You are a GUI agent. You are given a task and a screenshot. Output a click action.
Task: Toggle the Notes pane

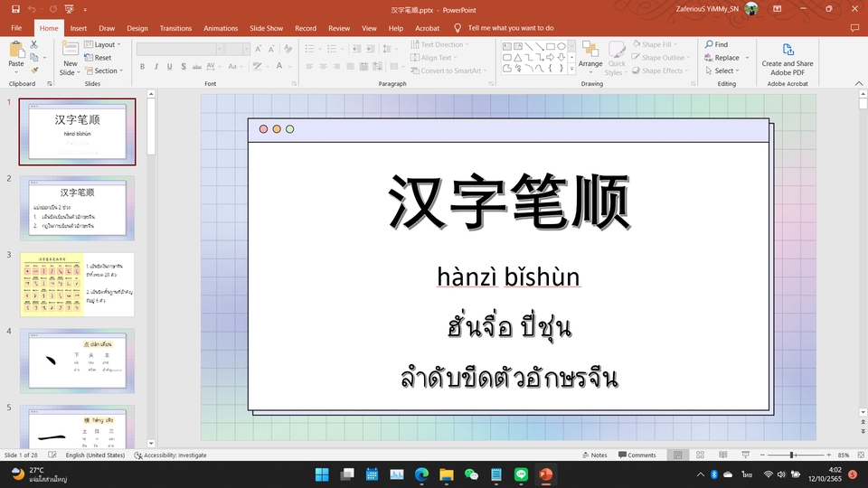pyautogui.click(x=595, y=455)
